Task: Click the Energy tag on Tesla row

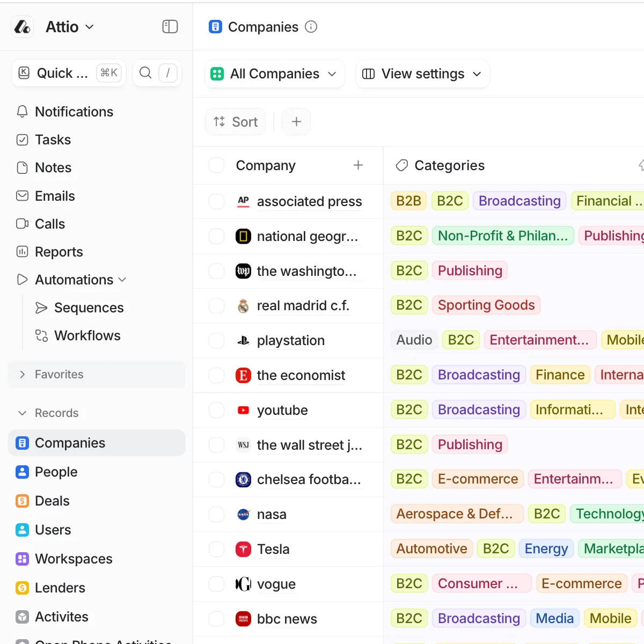Action: coord(546,548)
